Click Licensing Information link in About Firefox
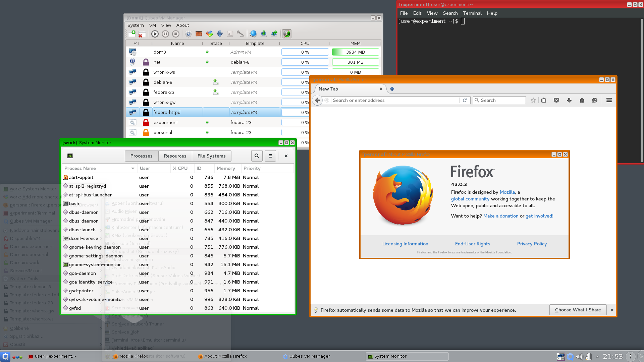Image resolution: width=644 pixels, height=362 pixels. tap(405, 244)
